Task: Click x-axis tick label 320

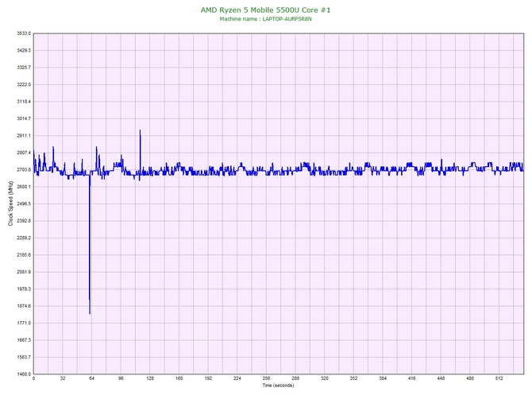Action: tap(325, 378)
